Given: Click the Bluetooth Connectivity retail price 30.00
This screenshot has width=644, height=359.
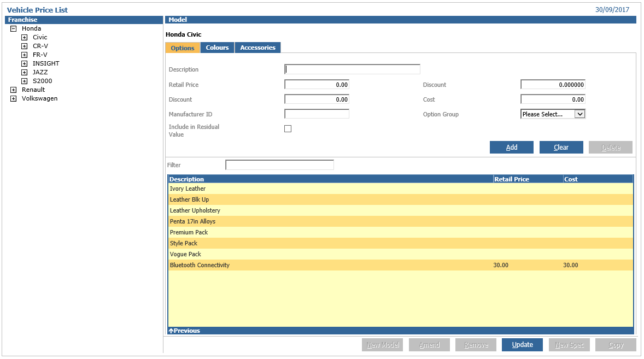Looking at the screenshot, I should pos(501,266).
